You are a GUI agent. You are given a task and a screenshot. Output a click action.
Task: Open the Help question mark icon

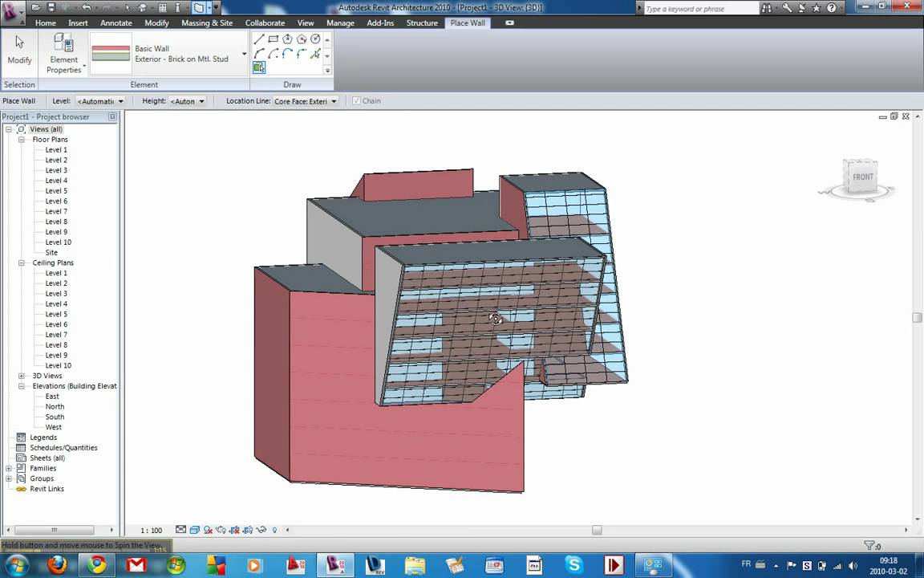pos(832,8)
